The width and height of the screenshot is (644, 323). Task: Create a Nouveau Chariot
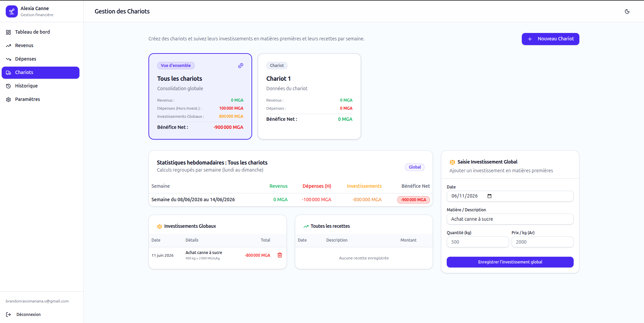click(550, 39)
